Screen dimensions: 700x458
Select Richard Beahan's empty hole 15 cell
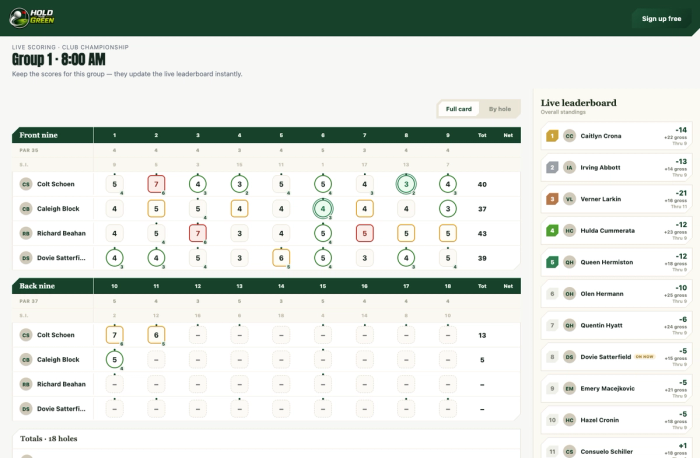click(x=323, y=384)
